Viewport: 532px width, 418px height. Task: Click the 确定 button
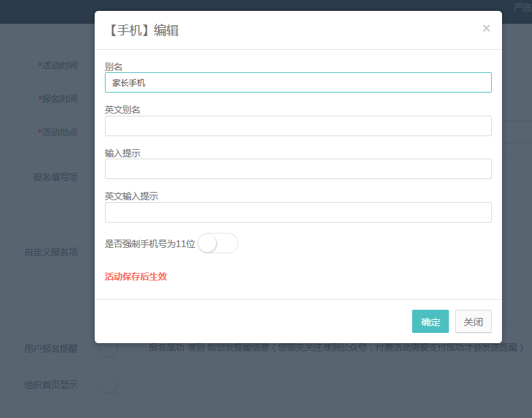tap(431, 321)
